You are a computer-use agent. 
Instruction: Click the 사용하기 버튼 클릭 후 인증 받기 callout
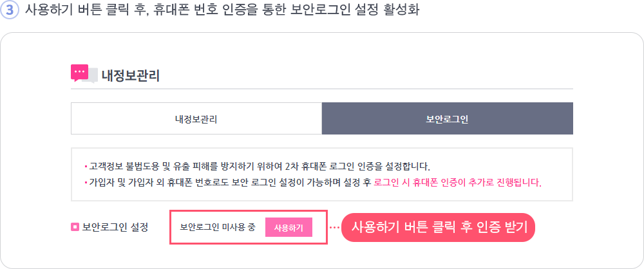439,227
